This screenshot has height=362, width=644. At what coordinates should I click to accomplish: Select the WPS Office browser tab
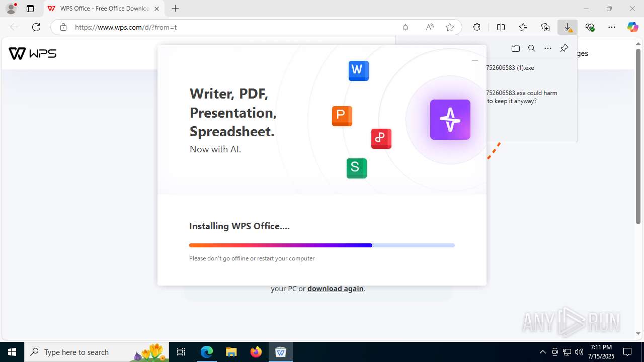tap(104, 9)
